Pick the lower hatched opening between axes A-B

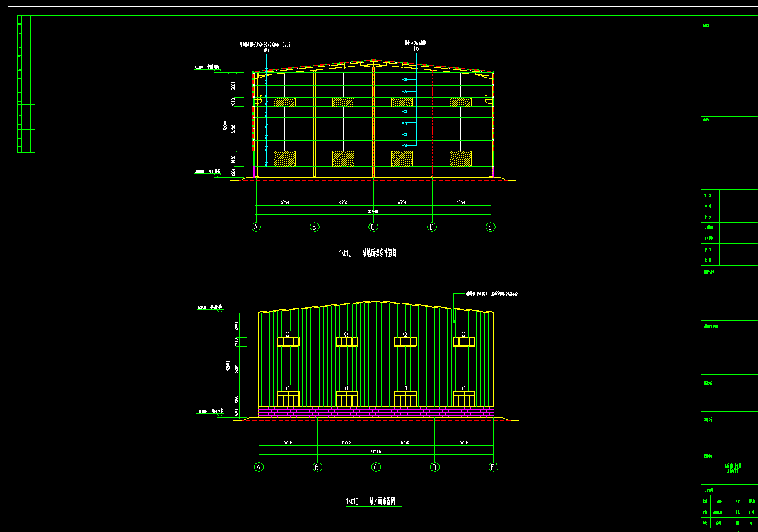point(284,159)
